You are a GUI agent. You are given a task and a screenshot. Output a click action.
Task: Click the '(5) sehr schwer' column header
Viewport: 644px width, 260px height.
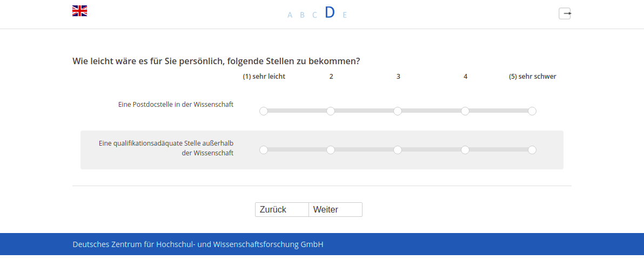[532, 76]
